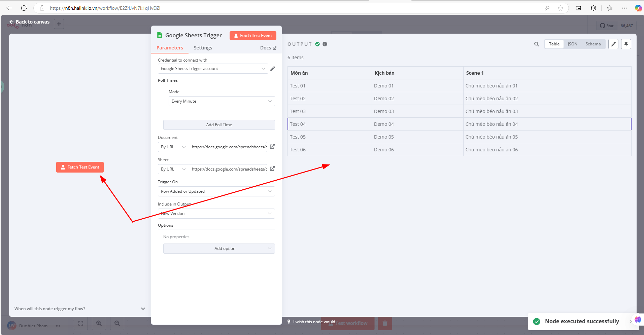The height and width of the screenshot is (335, 644).
Task: Reload the browser page
Action: tap(24, 8)
